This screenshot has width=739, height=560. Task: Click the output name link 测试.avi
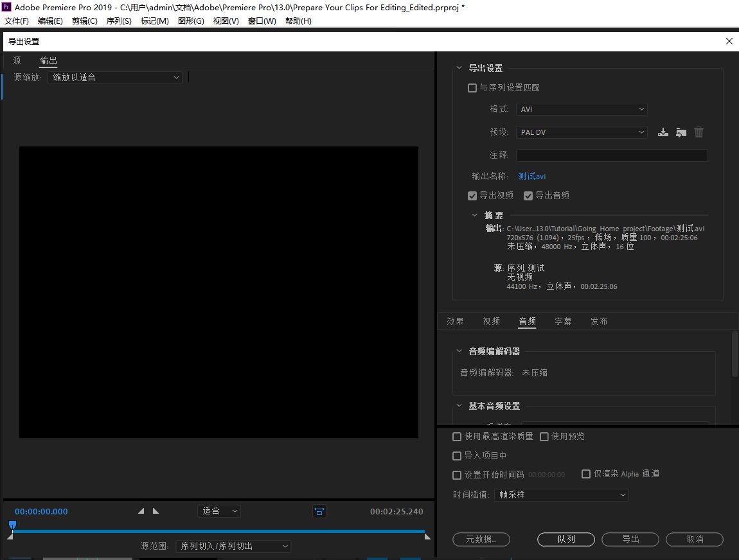pos(531,177)
